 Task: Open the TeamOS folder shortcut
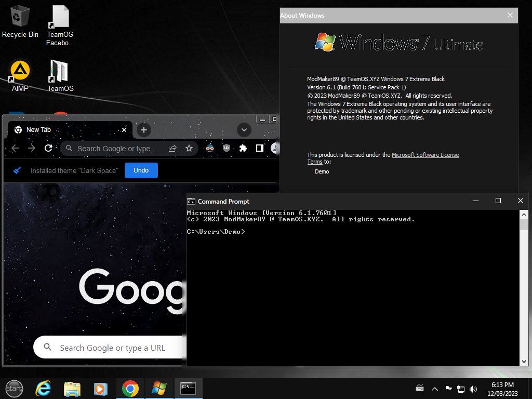[60, 75]
